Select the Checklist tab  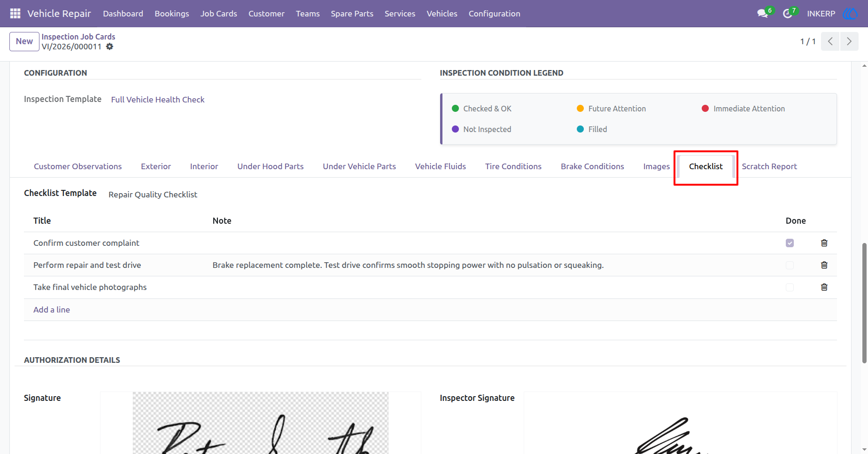706,166
